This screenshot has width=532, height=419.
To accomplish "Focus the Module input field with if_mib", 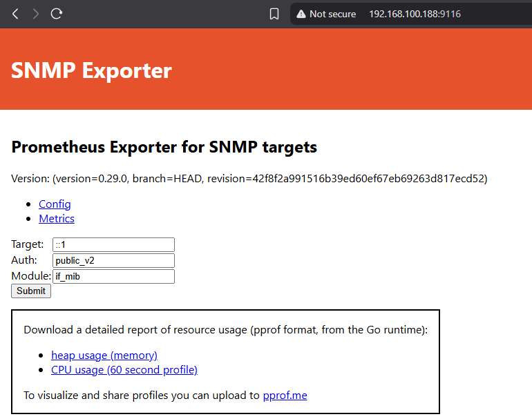I will pyautogui.click(x=114, y=276).
